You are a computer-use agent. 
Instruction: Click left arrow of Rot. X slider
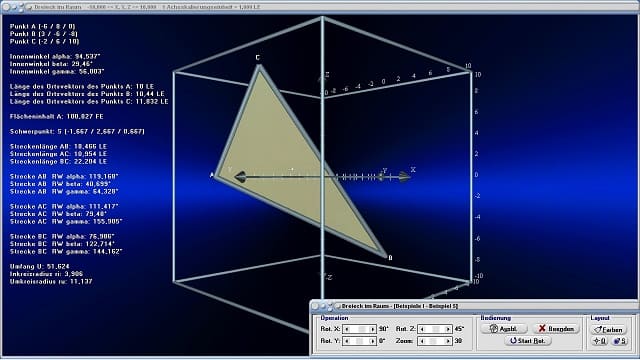click(x=347, y=329)
